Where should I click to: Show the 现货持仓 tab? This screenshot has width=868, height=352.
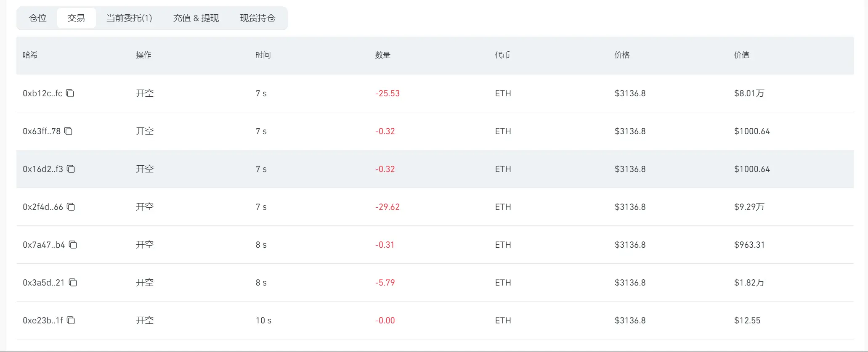point(257,18)
